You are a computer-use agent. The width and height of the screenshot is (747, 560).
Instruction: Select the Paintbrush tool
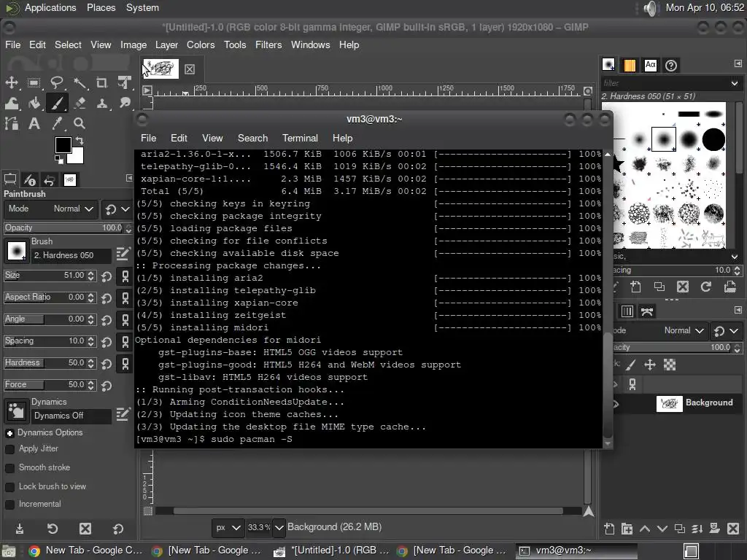click(x=57, y=103)
